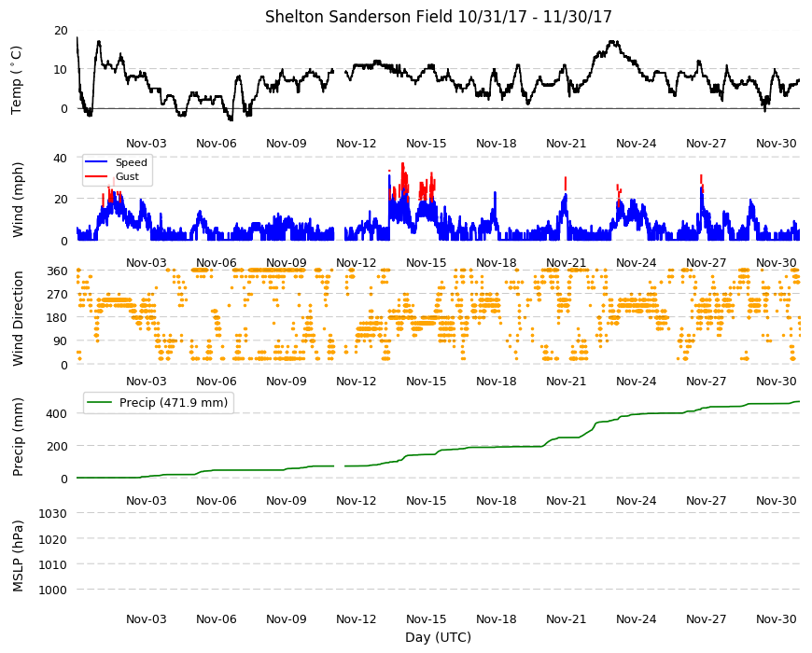Select the Gust legend entry
812x653 pixels.
[112, 176]
